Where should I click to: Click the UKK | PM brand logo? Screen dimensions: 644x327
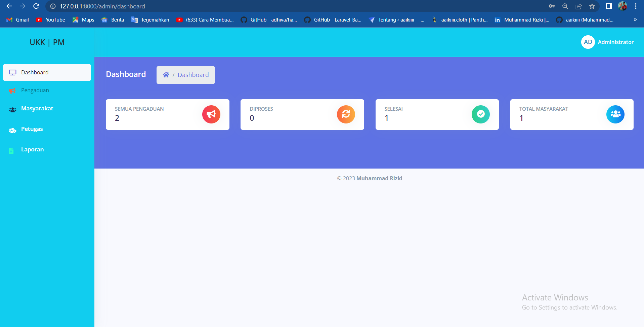[x=47, y=42]
